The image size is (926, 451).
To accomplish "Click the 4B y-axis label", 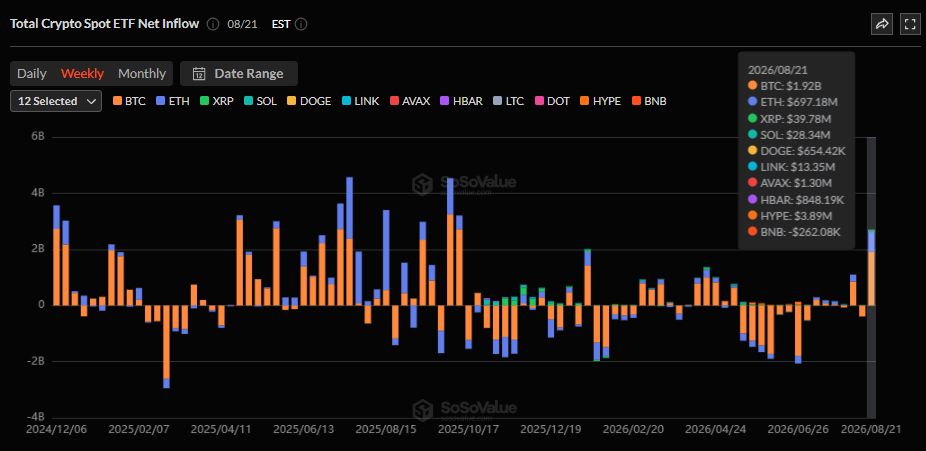I will point(38,193).
